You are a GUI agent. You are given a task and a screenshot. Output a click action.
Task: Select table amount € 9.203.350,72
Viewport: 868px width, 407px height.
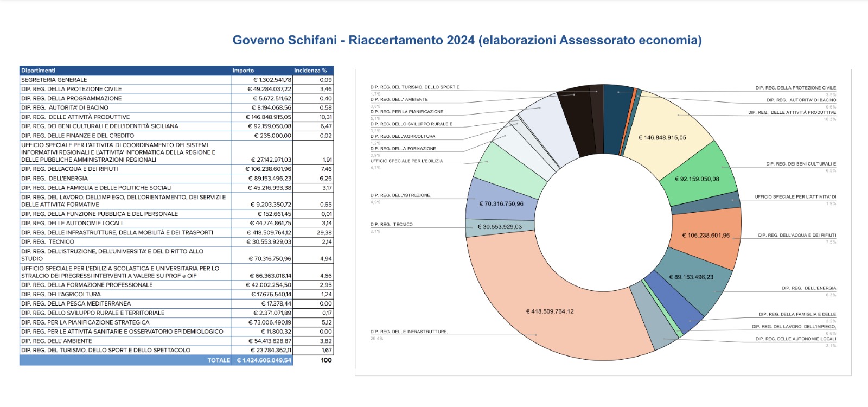271,205
